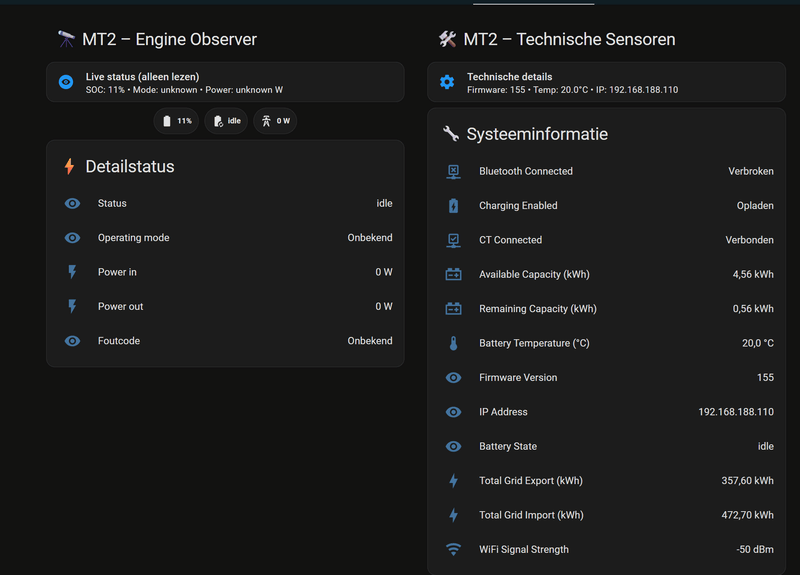Click the eye icon next to Foutcode
Image resolution: width=800 pixels, height=575 pixels.
72,341
